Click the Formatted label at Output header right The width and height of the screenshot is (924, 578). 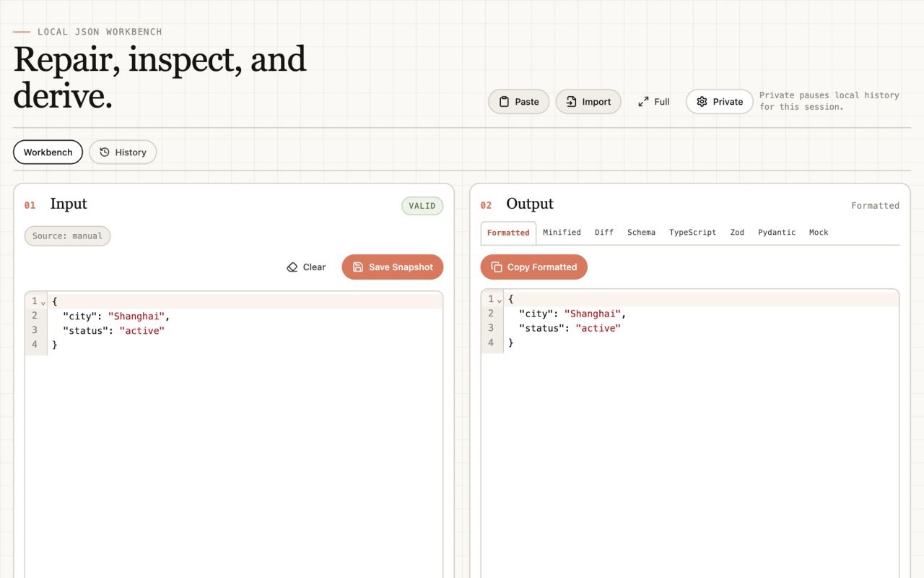pos(875,206)
